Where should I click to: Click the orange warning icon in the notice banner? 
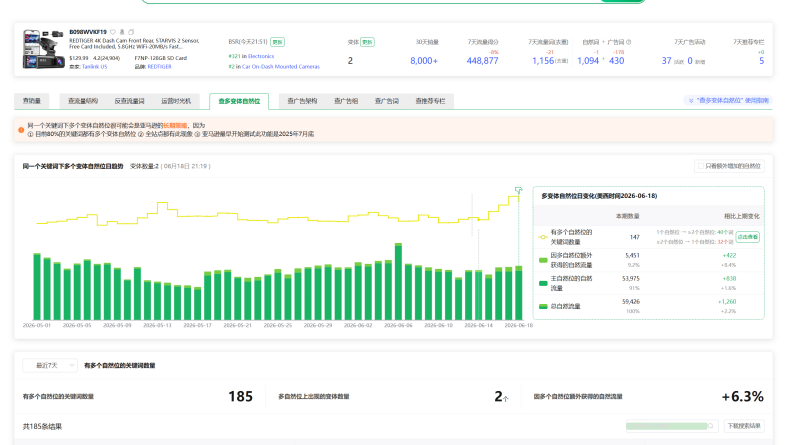tap(21, 130)
